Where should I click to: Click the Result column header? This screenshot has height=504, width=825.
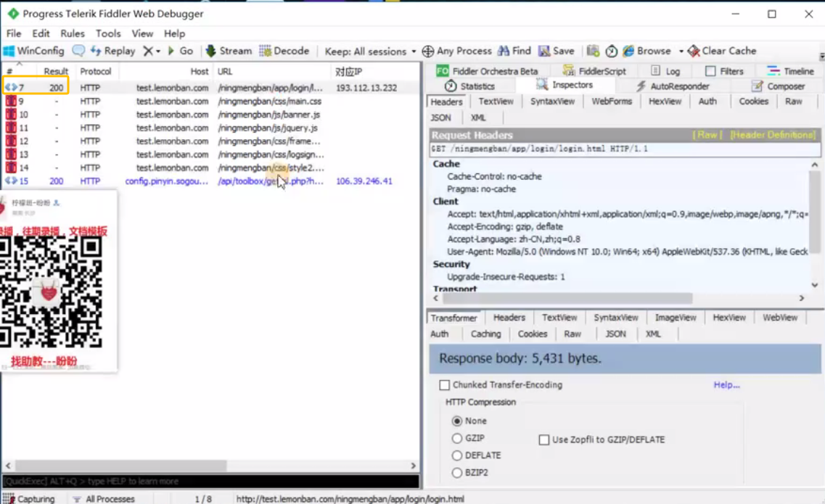point(56,72)
